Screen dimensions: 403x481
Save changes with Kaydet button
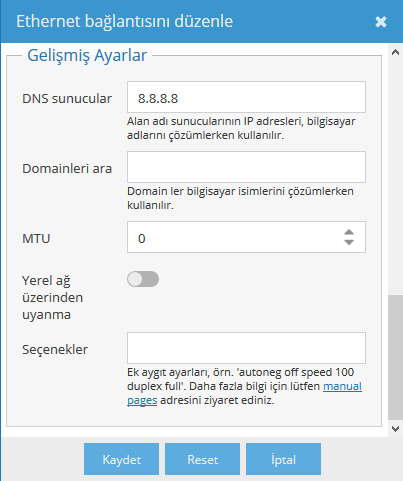click(121, 459)
